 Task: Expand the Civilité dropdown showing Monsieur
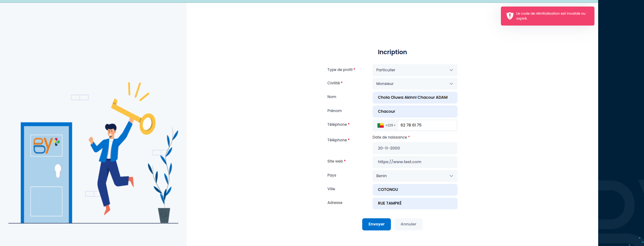[415, 84]
